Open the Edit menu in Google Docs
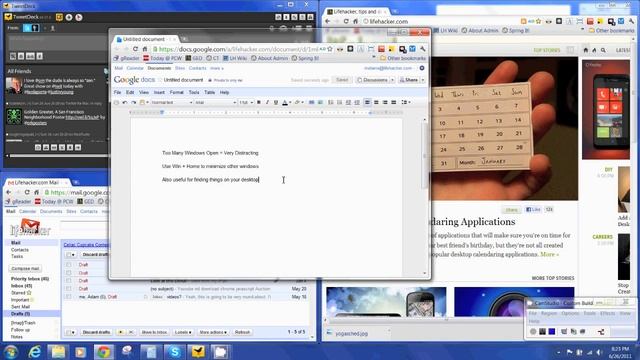The height and width of the screenshot is (360, 640). pos(130,93)
